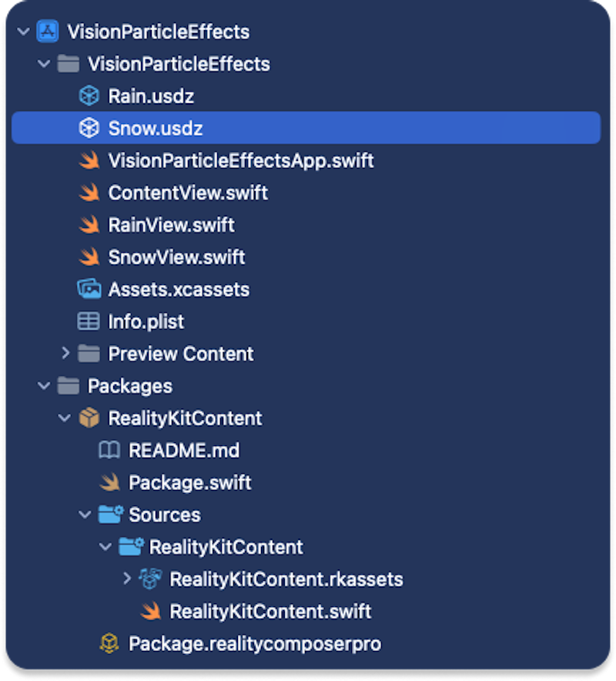Screen dimensions: 616x681
Task: Collapse the VisionParticleEffects project root
Action: click(22, 32)
